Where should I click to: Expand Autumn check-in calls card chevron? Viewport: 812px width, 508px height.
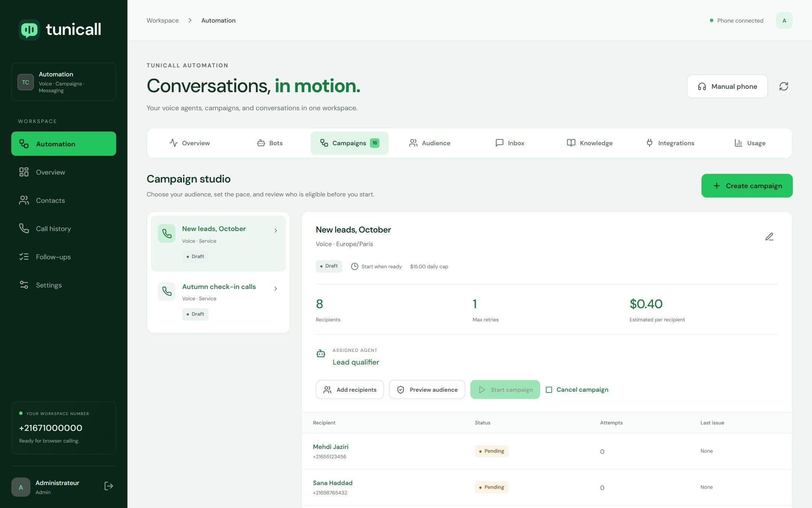pos(276,289)
